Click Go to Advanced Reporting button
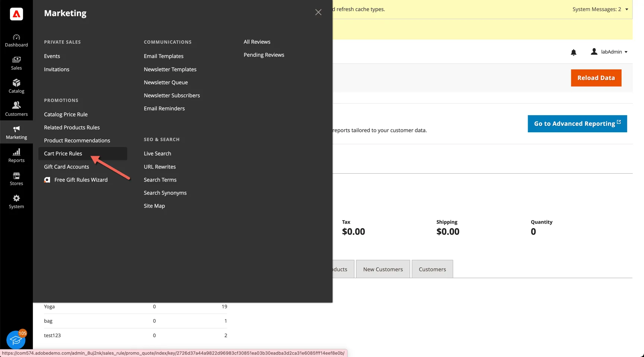The width and height of the screenshot is (644, 357). coord(577,124)
